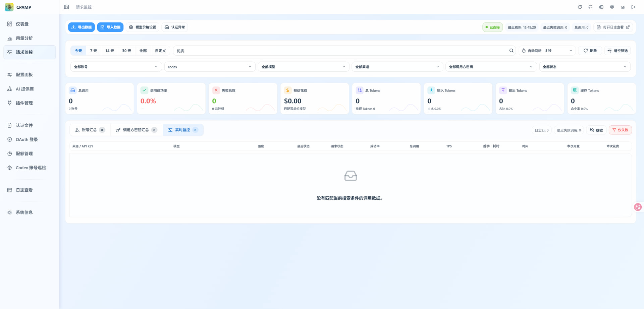The width and height of the screenshot is (644, 309).
Task: Open the codex filter dropdown
Action: click(x=210, y=67)
